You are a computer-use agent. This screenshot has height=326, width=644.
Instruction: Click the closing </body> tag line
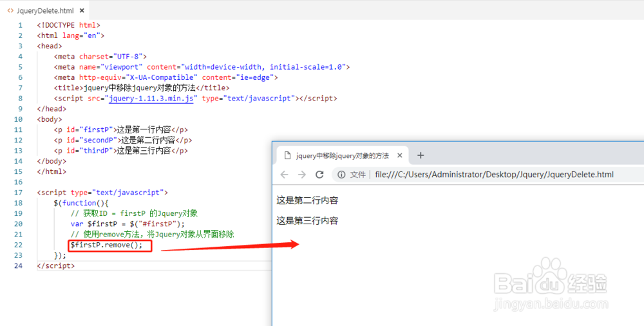[x=52, y=161]
